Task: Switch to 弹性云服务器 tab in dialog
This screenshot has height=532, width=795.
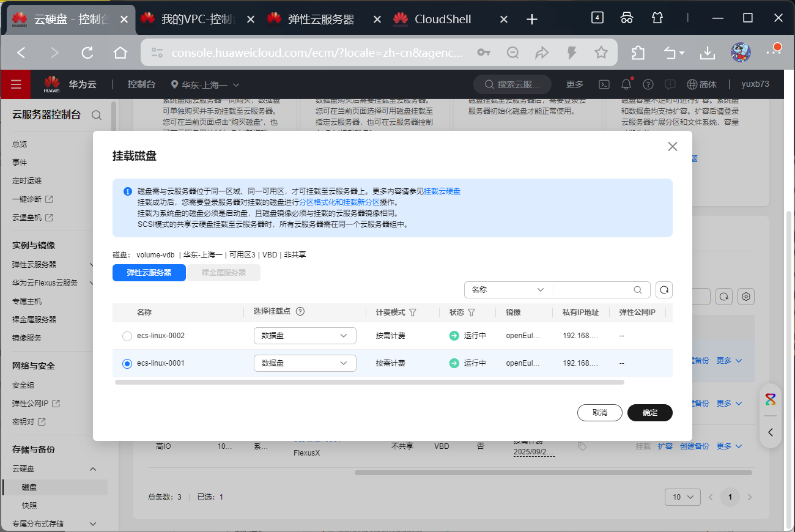Action: coord(149,273)
